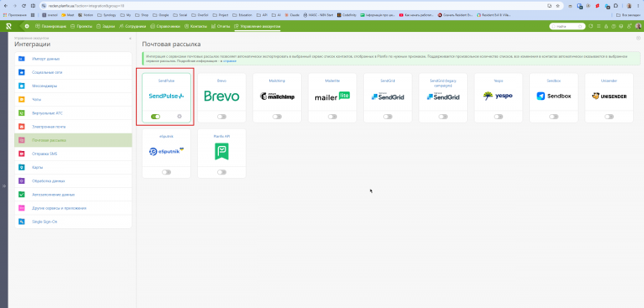This screenshot has width=644, height=308.
Task: Click the browser back button
Action: pos(5,6)
